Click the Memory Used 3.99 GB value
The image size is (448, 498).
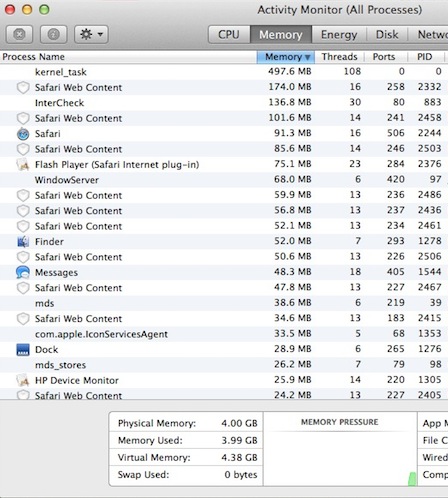239,440
